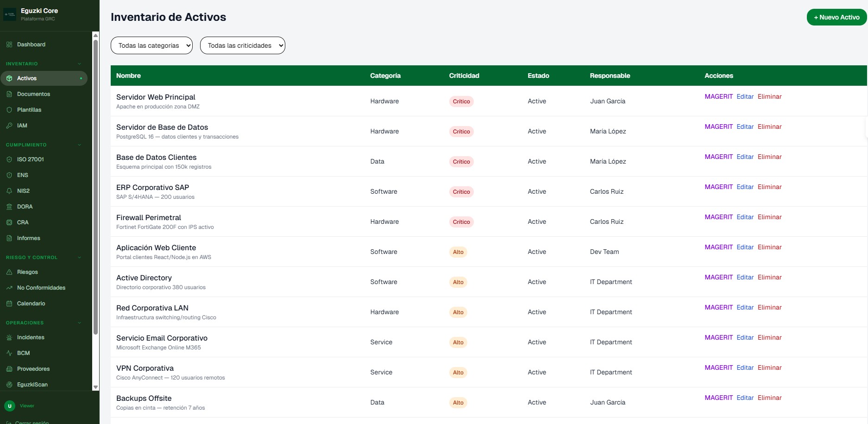
Task: Click the BCM pulse icon
Action: click(9, 353)
